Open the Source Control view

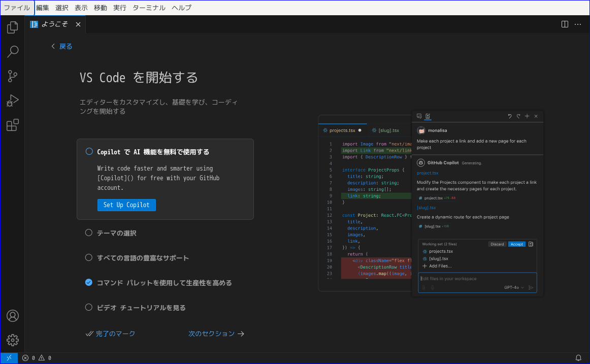pos(12,76)
